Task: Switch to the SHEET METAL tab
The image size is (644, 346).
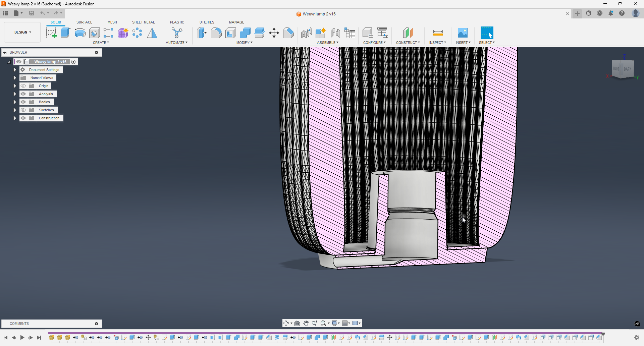Action: [144, 22]
